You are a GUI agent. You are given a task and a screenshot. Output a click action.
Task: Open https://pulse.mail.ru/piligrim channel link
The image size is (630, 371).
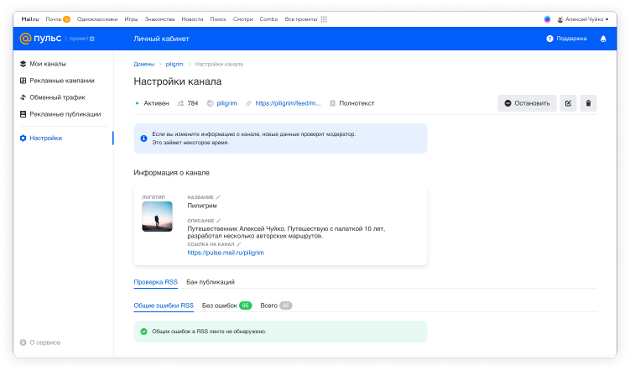point(226,252)
